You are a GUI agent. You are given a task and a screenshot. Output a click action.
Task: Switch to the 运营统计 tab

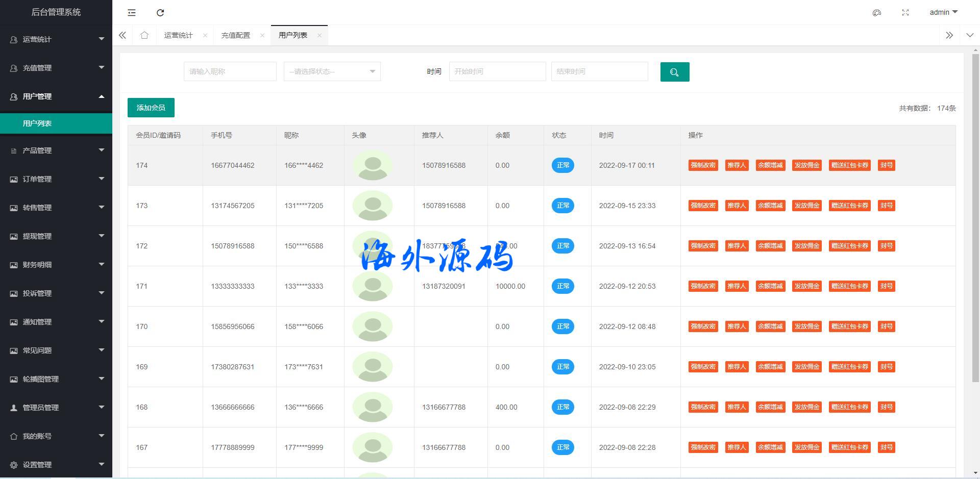[178, 35]
